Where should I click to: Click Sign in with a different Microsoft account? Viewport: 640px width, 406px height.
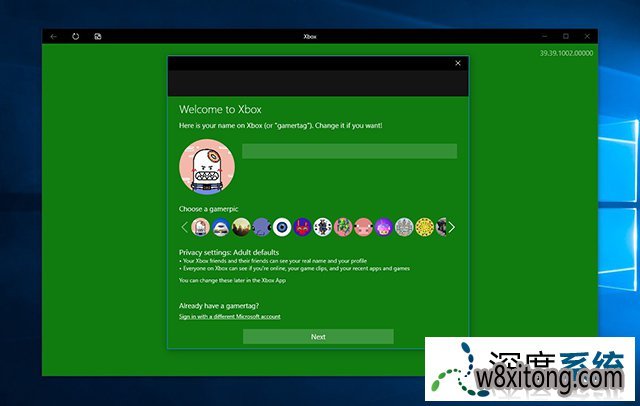coord(229,316)
